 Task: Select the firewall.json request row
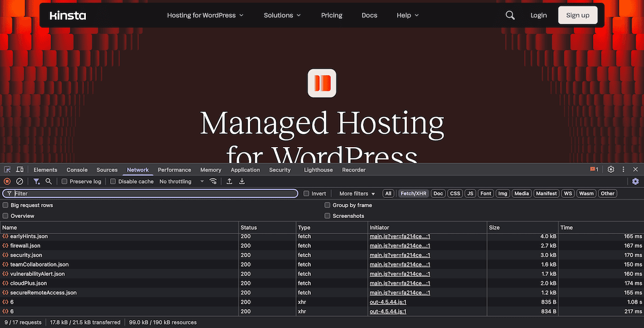tap(25, 246)
